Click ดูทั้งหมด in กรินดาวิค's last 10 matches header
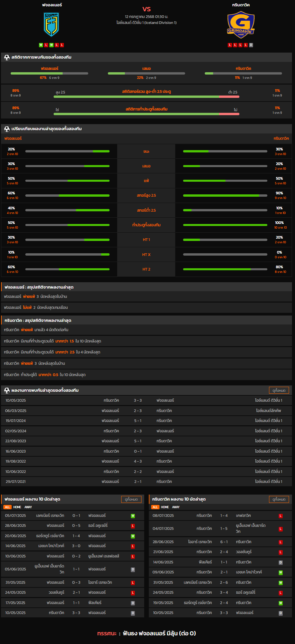This screenshot has height=644, width=295. (x=279, y=499)
